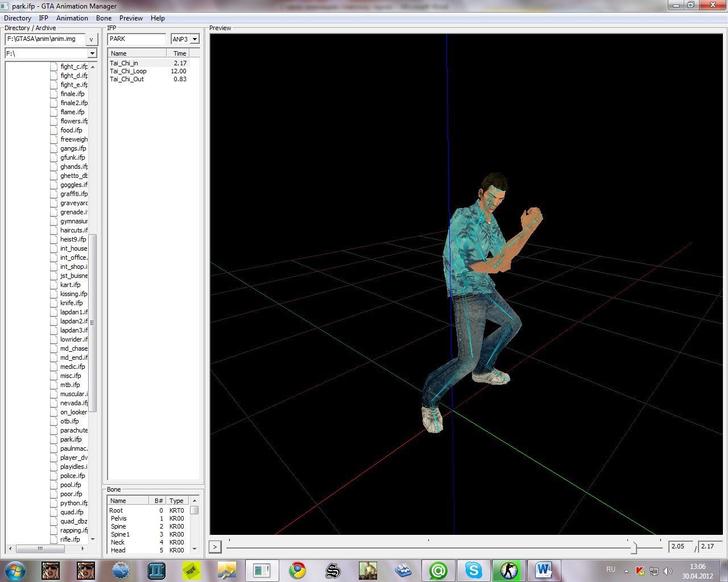This screenshot has width=728, height=582.
Task: Click the animation timeline slider thumb
Action: (634, 547)
